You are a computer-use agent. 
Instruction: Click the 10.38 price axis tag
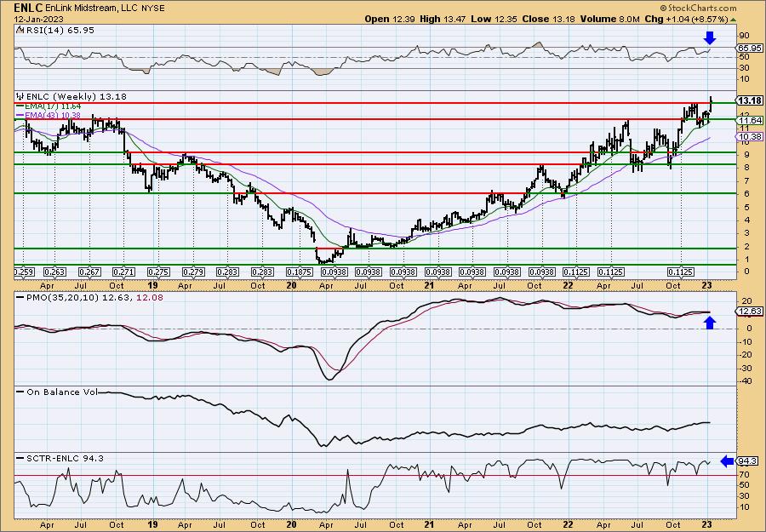(x=749, y=137)
